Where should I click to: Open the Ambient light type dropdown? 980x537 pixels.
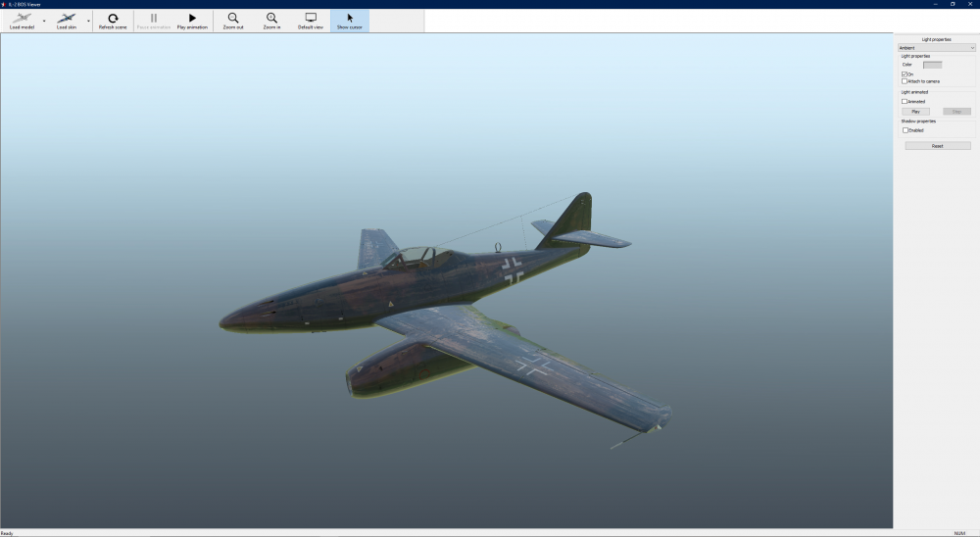pyautogui.click(x=937, y=47)
